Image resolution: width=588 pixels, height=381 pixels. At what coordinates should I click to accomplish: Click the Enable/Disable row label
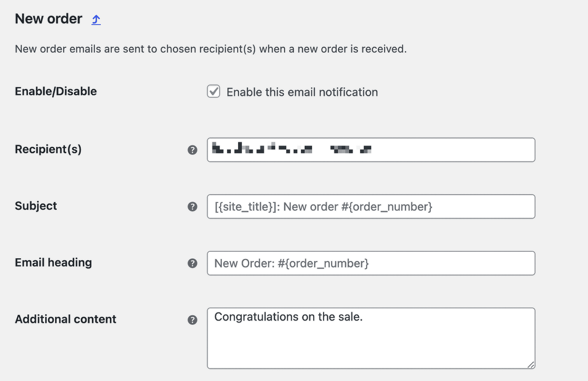click(56, 91)
